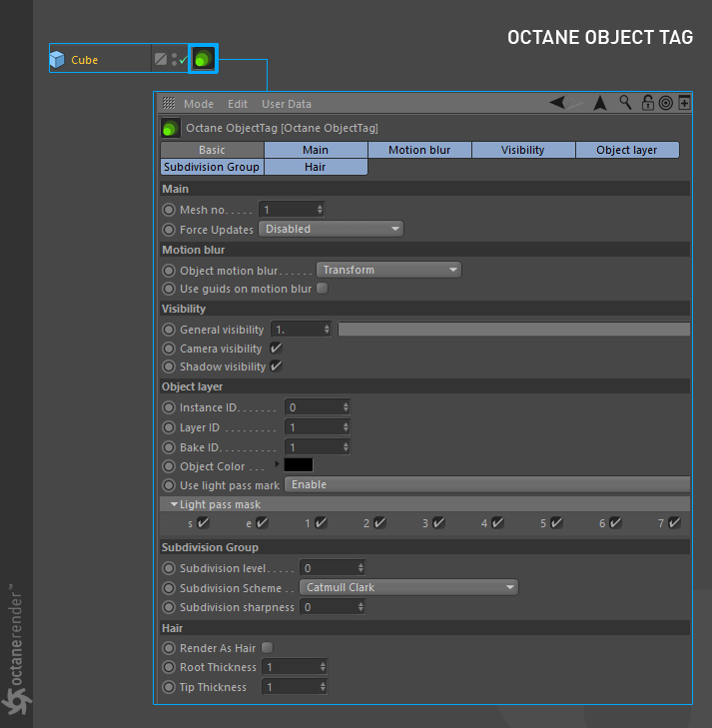Click the blue Cube object icon

click(57, 60)
